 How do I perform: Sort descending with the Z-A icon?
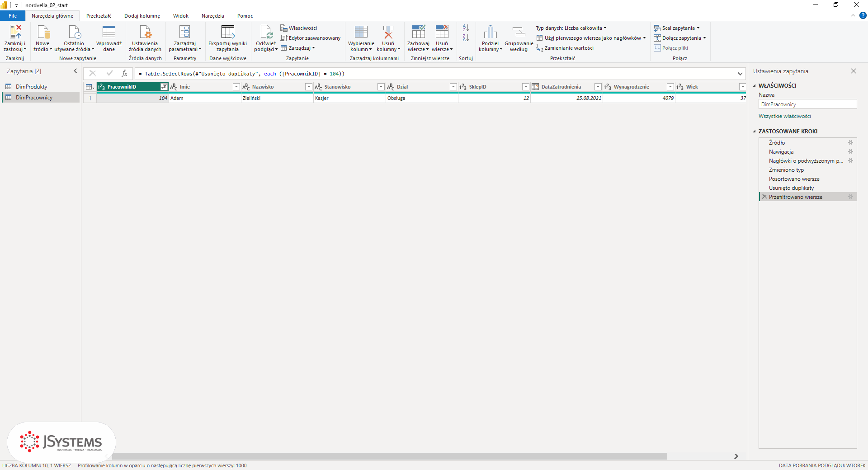coord(466,38)
